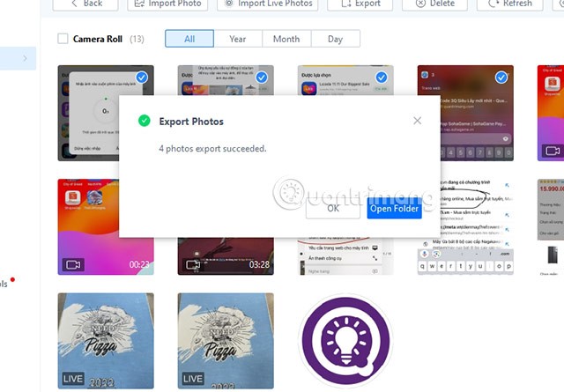
Task: Click LIVE badge on first pizza photo
Action: pyautogui.click(x=72, y=379)
